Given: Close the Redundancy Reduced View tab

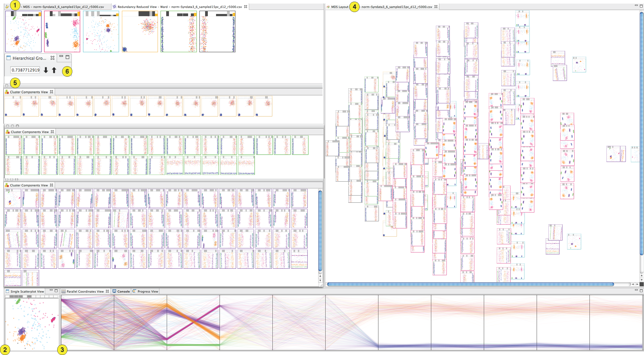Looking at the screenshot, I should click(x=246, y=7).
